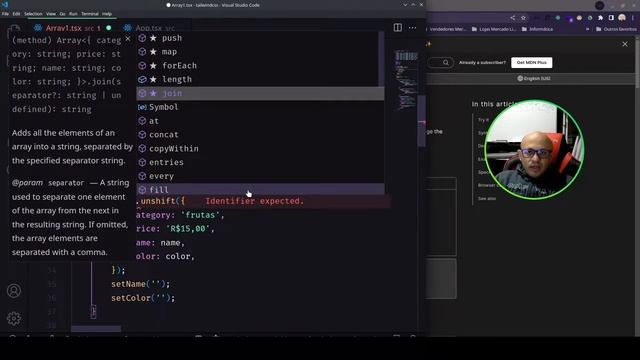
Task: Choose the forEach suggestion
Action: pos(259,66)
